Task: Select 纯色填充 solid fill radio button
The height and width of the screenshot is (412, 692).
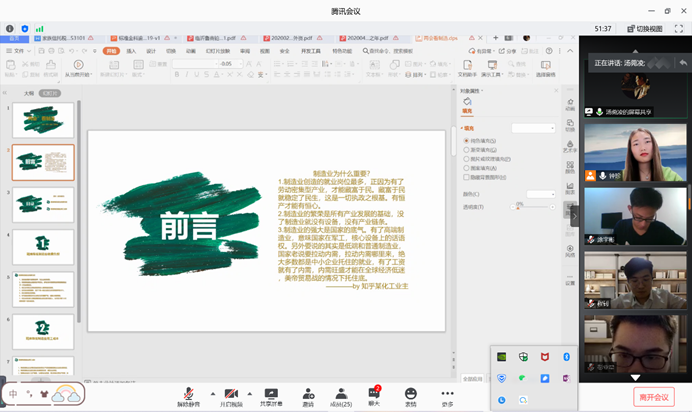Action: [466, 141]
